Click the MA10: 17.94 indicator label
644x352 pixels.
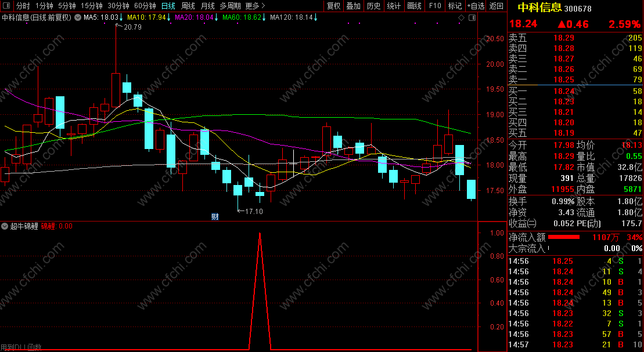tap(146, 17)
